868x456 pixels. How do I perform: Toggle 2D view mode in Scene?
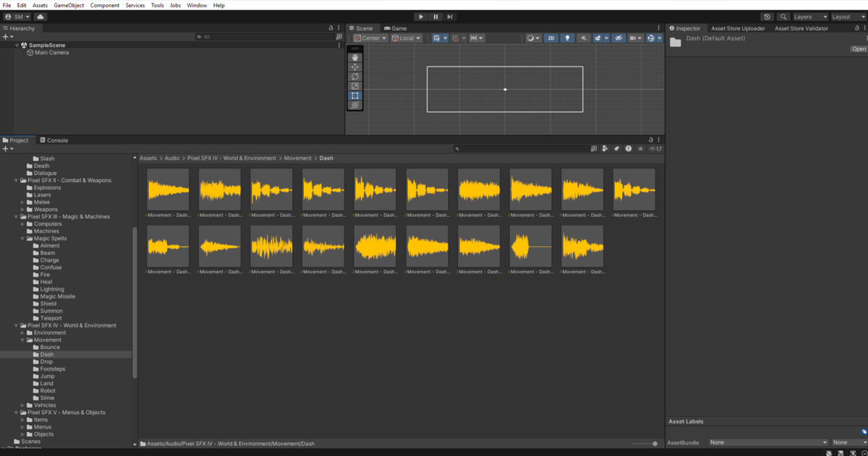(551, 38)
